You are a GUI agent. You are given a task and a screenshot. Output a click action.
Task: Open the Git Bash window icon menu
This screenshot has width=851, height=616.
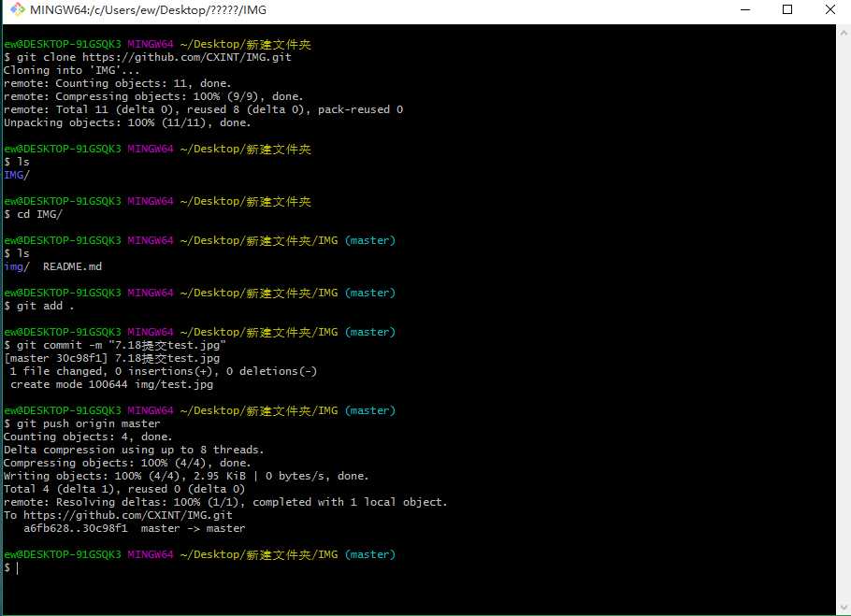[x=17, y=9]
